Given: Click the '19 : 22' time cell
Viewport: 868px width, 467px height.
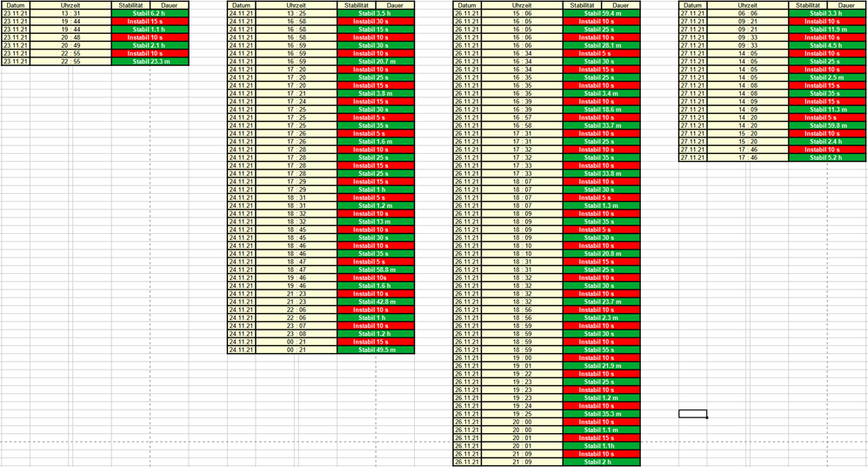Looking at the screenshot, I should point(522,374).
